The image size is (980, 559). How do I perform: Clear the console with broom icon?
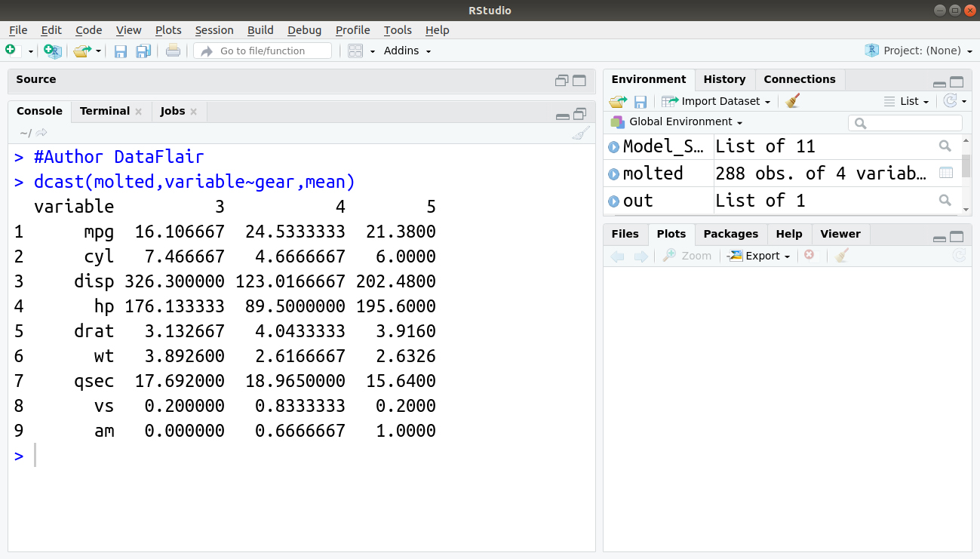click(x=581, y=134)
